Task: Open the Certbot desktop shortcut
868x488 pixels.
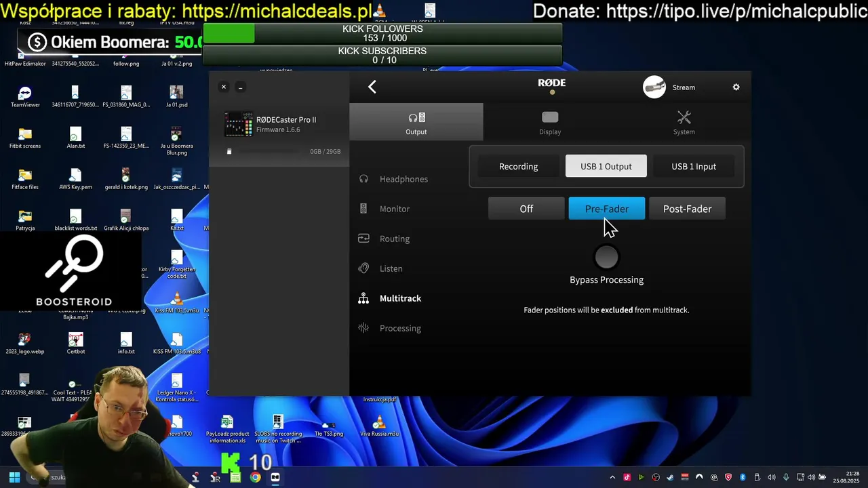Action: [x=75, y=344]
